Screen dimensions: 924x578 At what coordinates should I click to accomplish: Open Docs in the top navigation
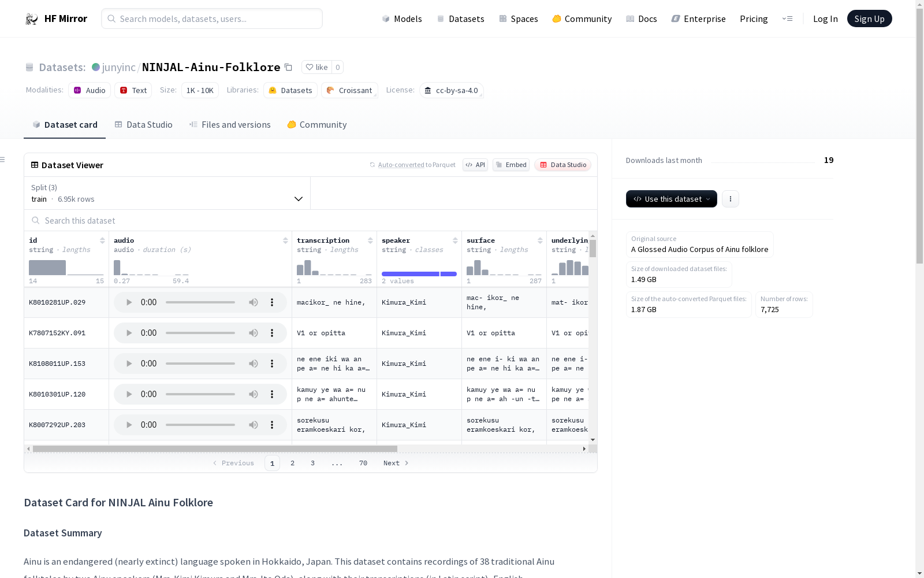tap(642, 18)
